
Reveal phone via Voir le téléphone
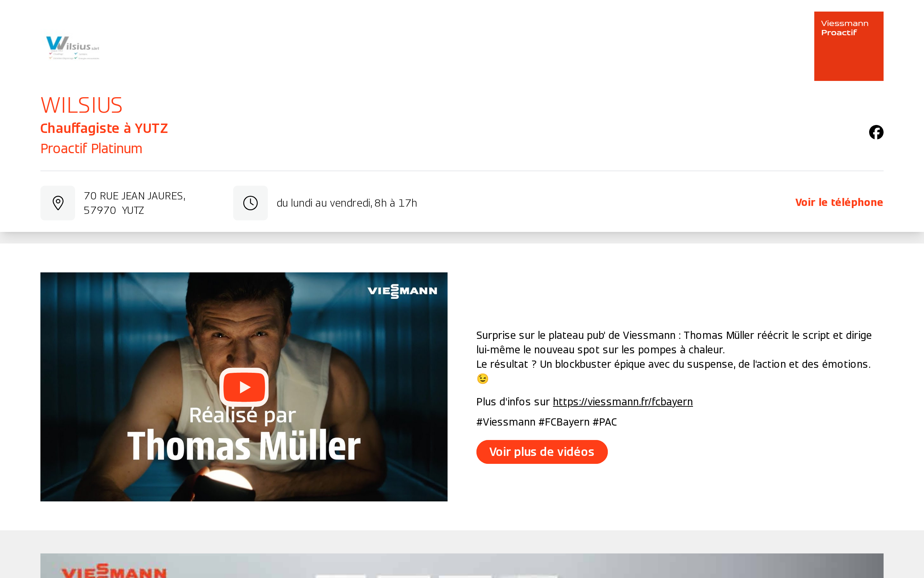(839, 202)
